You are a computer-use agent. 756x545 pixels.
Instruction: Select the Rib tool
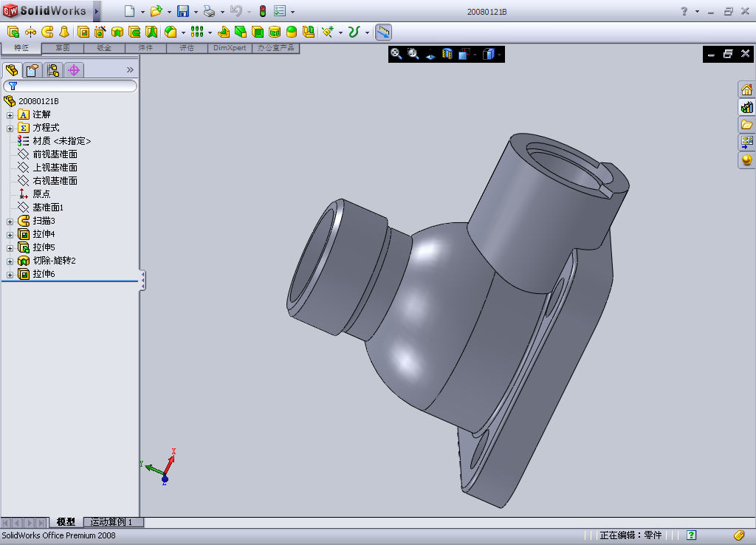(223, 32)
